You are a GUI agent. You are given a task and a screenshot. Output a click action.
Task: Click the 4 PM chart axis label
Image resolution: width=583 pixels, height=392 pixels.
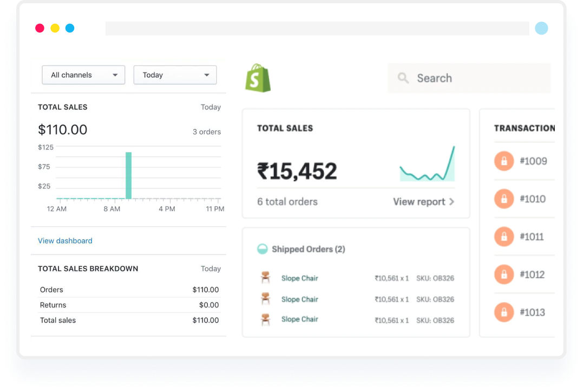tap(167, 209)
